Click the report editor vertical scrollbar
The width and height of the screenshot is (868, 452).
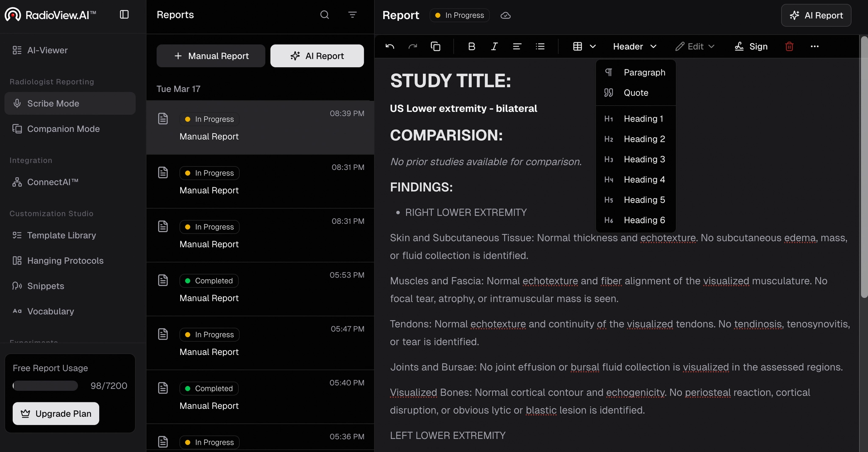[x=864, y=167]
